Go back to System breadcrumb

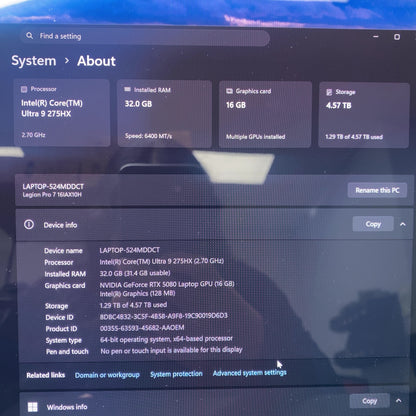pos(34,61)
